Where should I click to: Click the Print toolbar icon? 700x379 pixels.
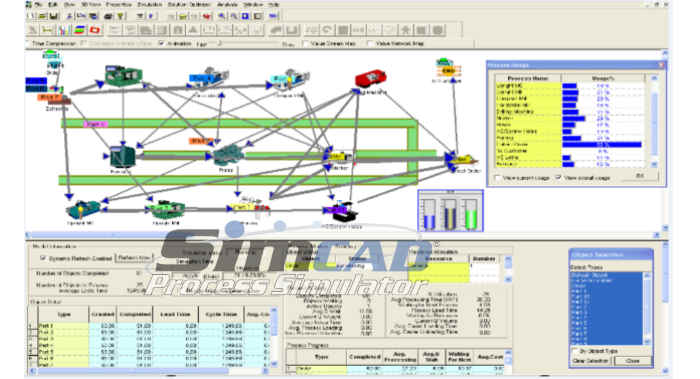108,16
